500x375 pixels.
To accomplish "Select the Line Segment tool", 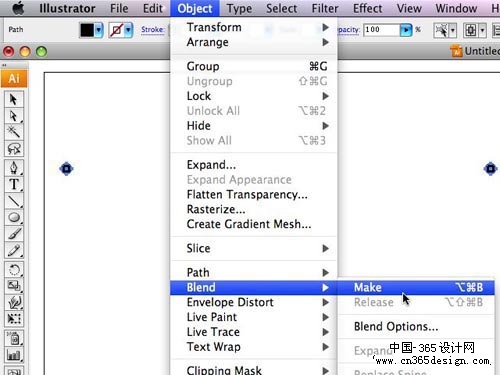I will pyautogui.click(x=14, y=201).
